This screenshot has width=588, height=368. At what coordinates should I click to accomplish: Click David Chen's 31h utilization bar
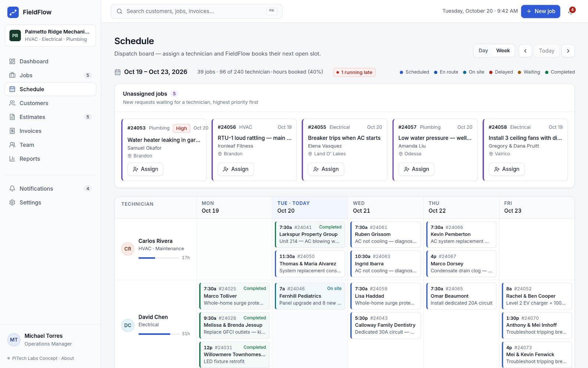[159, 334]
